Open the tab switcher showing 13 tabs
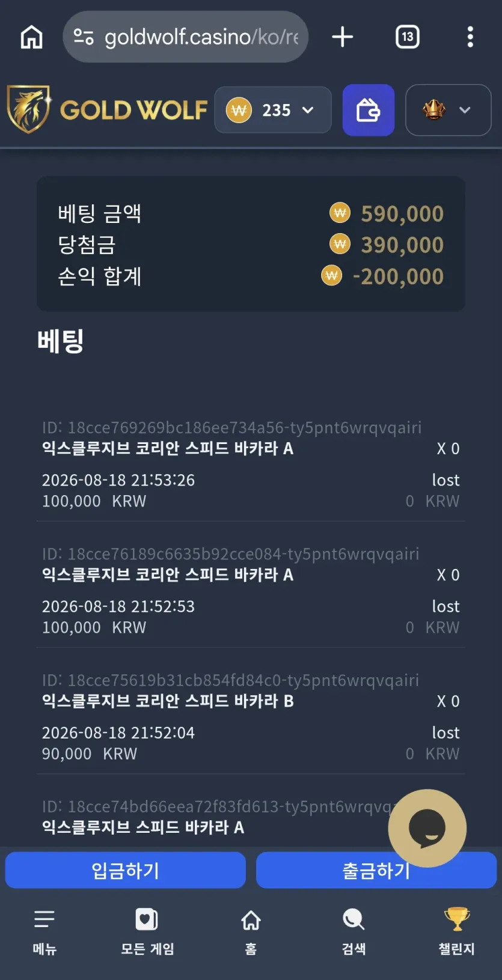This screenshot has width=502, height=980. [408, 37]
